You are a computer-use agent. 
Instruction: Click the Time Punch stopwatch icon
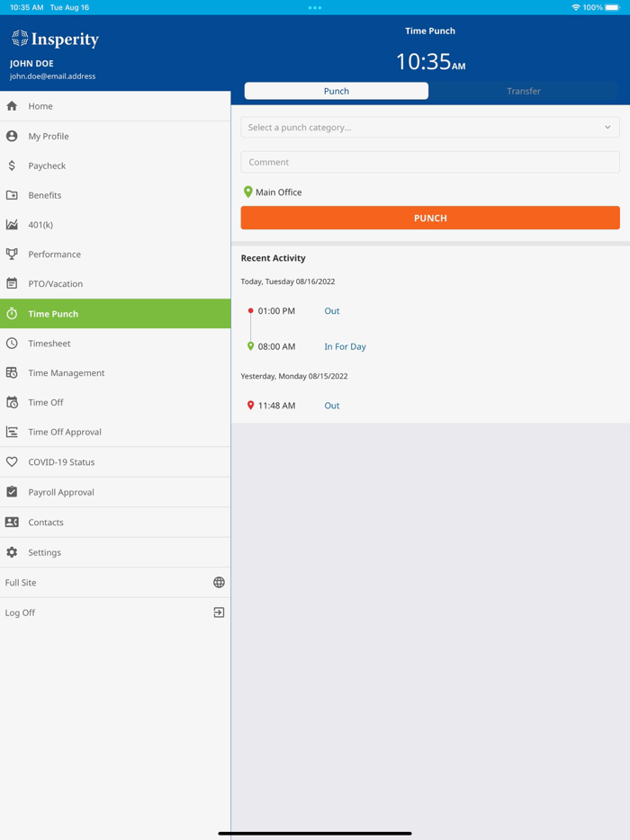coord(12,313)
